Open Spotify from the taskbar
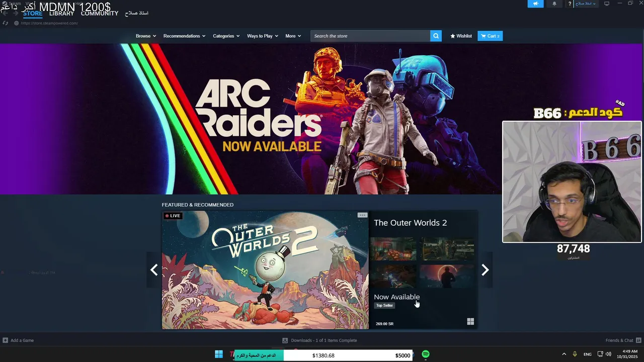 (x=426, y=354)
